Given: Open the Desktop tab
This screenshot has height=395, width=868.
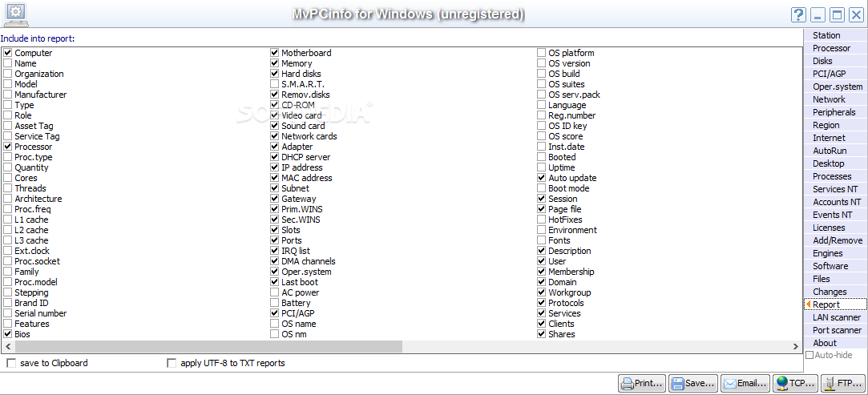Looking at the screenshot, I should point(835,163).
